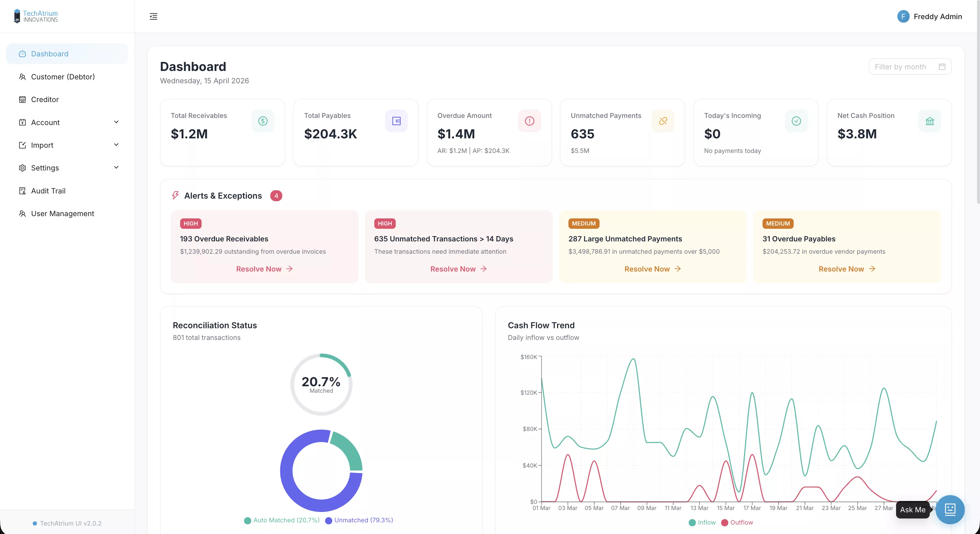
Task: Click the Total Receivables dollar icon
Action: [x=263, y=121]
